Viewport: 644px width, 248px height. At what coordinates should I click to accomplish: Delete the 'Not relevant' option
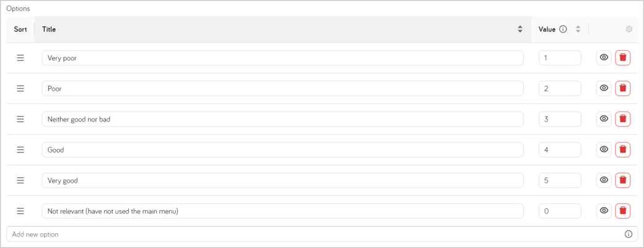[x=623, y=211]
